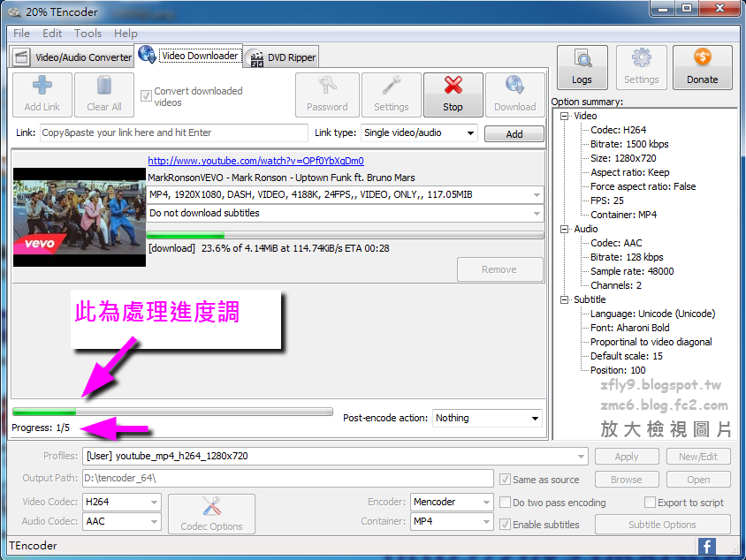746x560 pixels.
Task: Toggle Convert downloaded videos checkbox
Action: click(x=146, y=95)
